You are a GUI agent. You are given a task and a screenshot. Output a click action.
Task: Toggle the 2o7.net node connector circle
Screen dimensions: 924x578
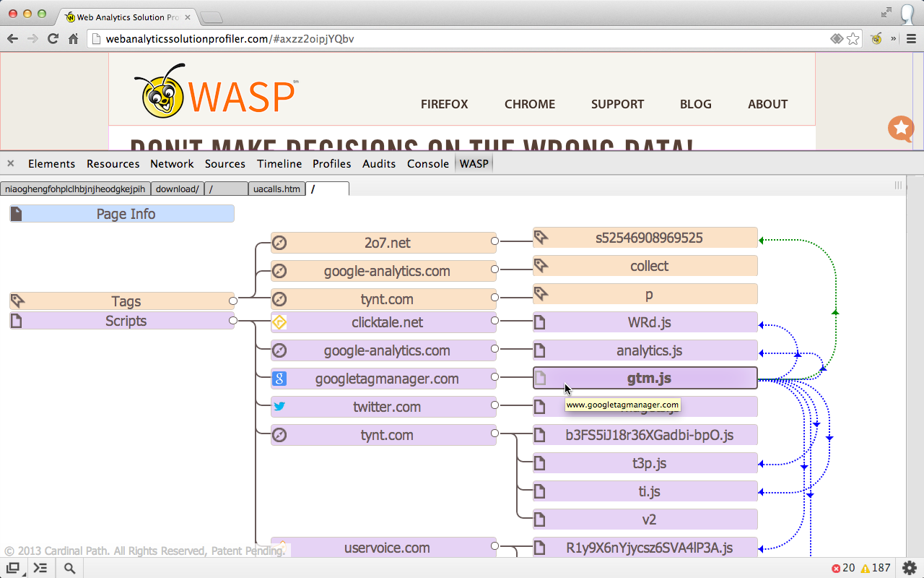coord(494,241)
